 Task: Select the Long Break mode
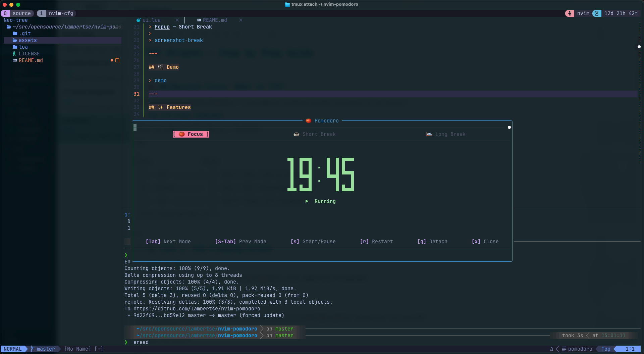tap(446, 134)
